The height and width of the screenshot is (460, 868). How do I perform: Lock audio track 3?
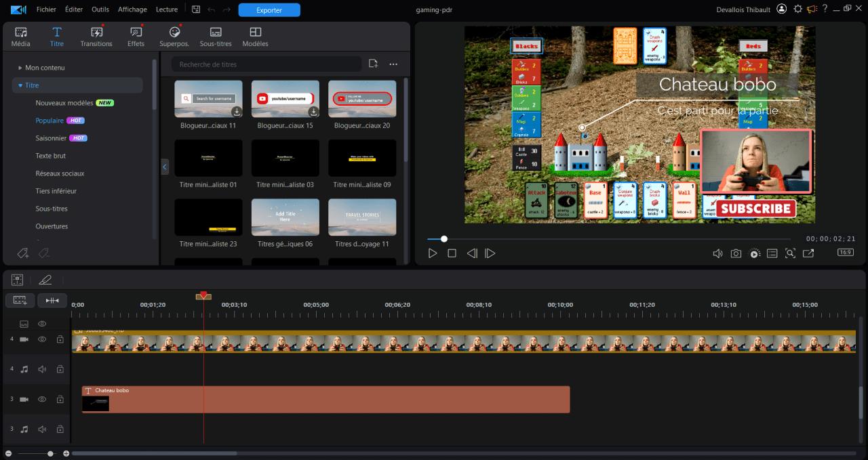[60, 429]
